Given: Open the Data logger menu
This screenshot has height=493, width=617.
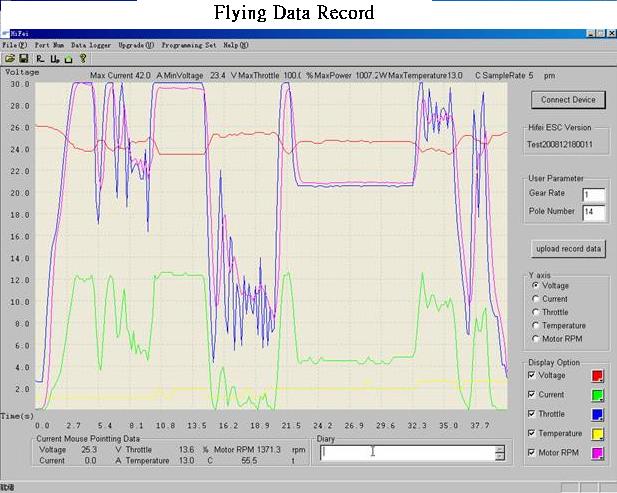Looking at the screenshot, I should pyautogui.click(x=91, y=45).
